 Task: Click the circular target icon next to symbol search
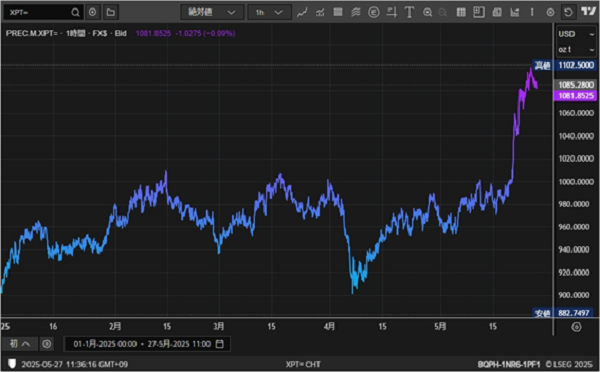pos(92,13)
